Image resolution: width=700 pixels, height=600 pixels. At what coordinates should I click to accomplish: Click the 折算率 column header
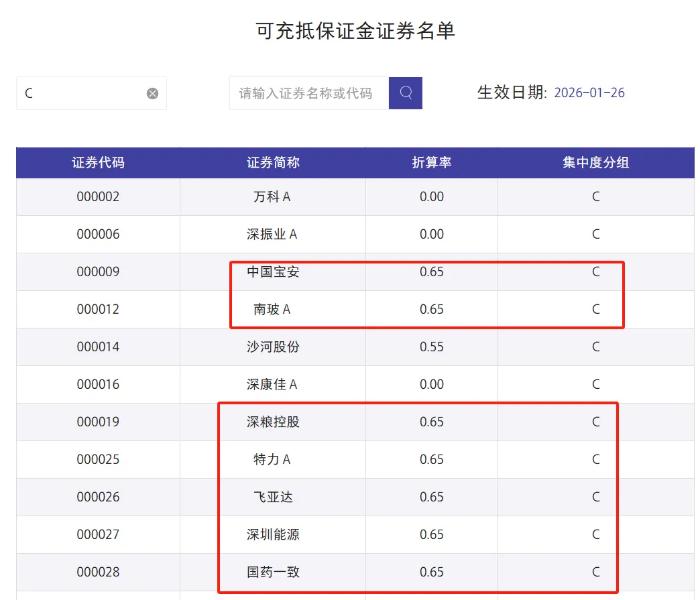click(x=432, y=162)
